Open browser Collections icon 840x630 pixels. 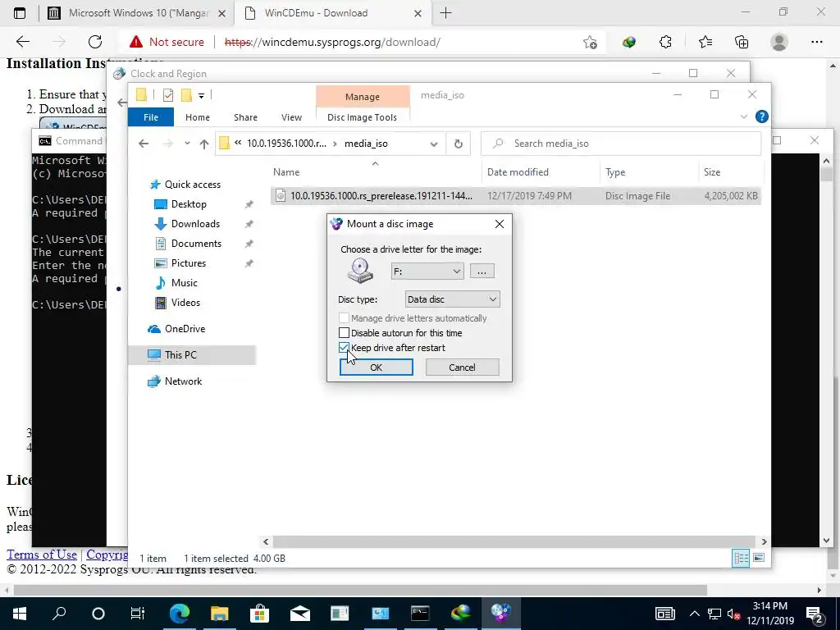[x=742, y=42]
